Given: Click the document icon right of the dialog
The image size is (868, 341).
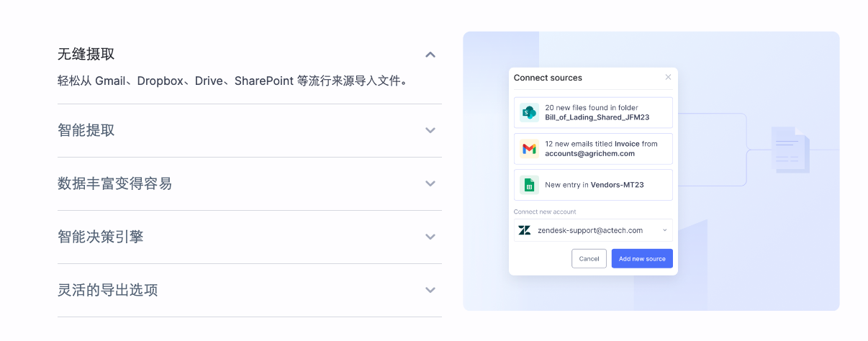Looking at the screenshot, I should [x=790, y=150].
